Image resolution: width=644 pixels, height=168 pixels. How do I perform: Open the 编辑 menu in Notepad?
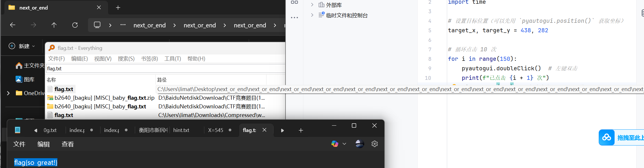(x=44, y=144)
